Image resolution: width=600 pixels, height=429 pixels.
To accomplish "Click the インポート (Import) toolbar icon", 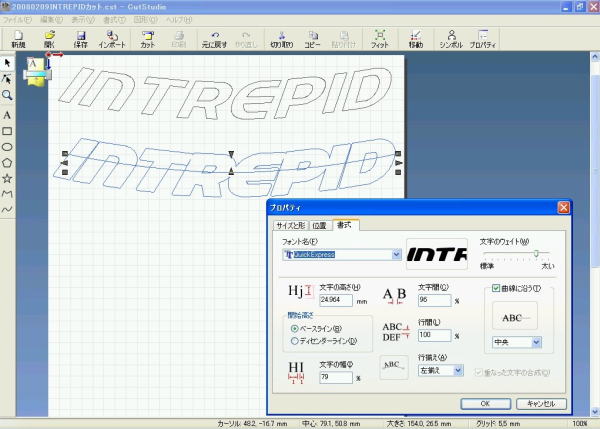I will 112,39.
